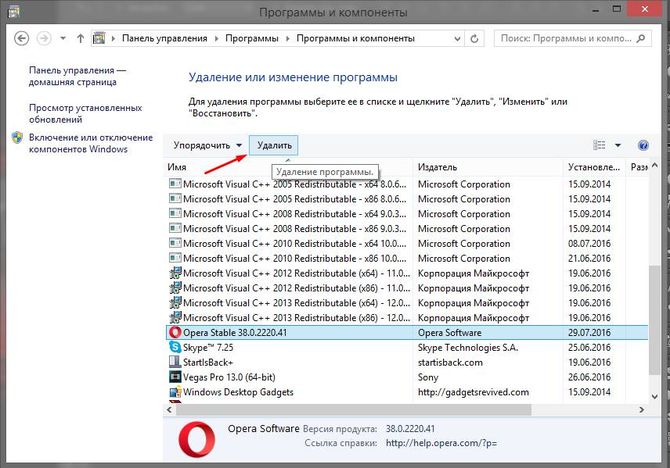Click the horizontal scrollbar left arrow
This screenshot has width=670, height=468.
169,409
